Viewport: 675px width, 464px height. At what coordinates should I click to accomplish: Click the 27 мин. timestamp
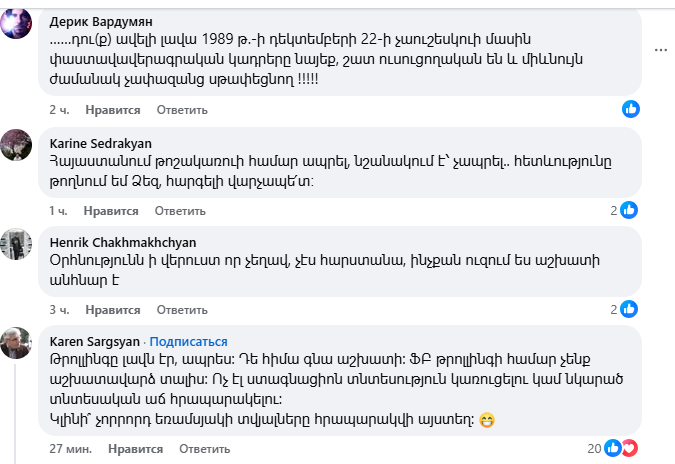(x=70, y=447)
